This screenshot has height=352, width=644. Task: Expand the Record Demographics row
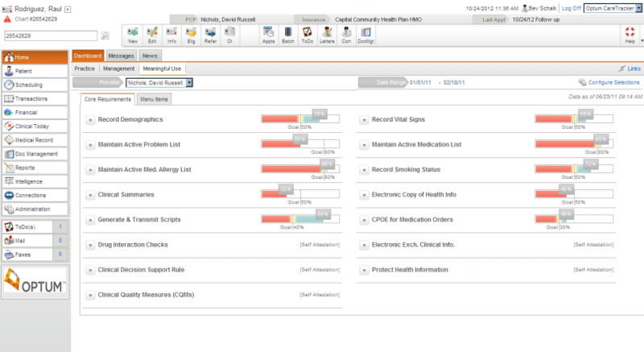click(90, 120)
